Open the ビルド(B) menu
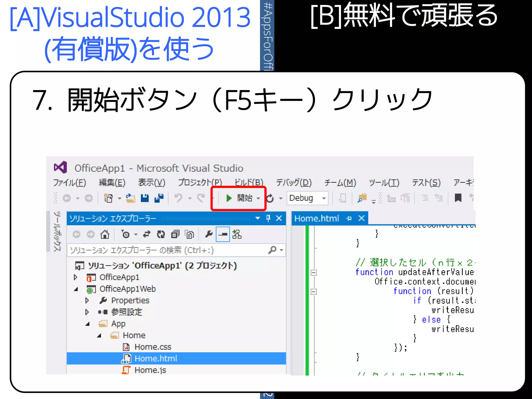532x399 pixels. point(249,183)
